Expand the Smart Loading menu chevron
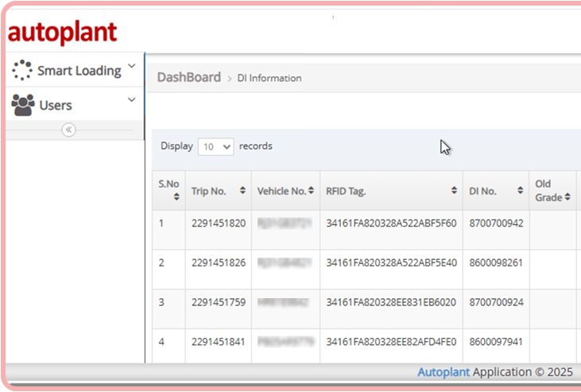 click(x=132, y=67)
